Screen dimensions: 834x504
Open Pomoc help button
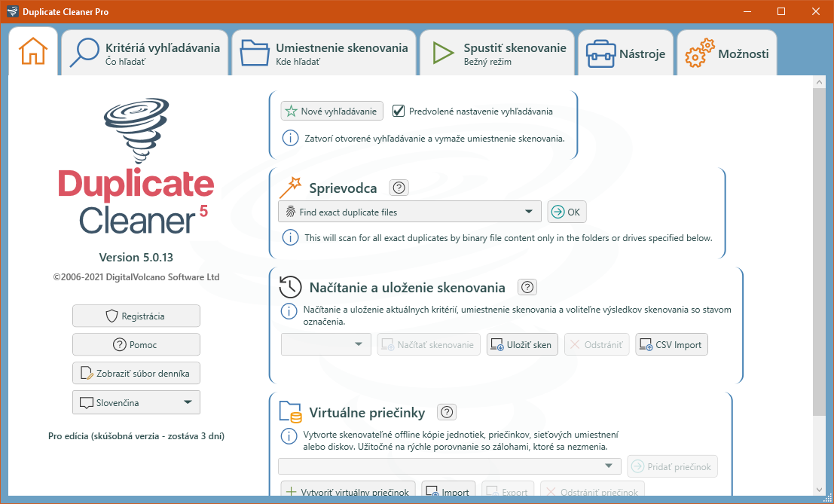coord(136,344)
